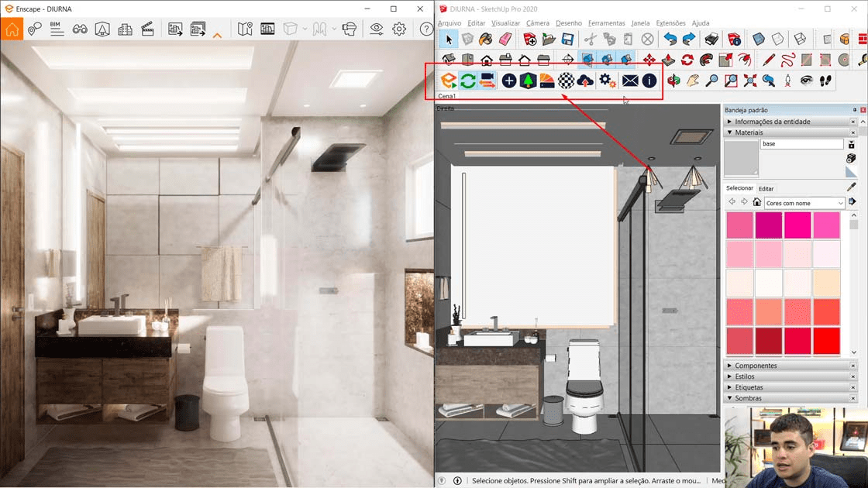Open Cores com nome material dropdown
Image resolution: width=868 pixels, height=488 pixels.
[804, 203]
